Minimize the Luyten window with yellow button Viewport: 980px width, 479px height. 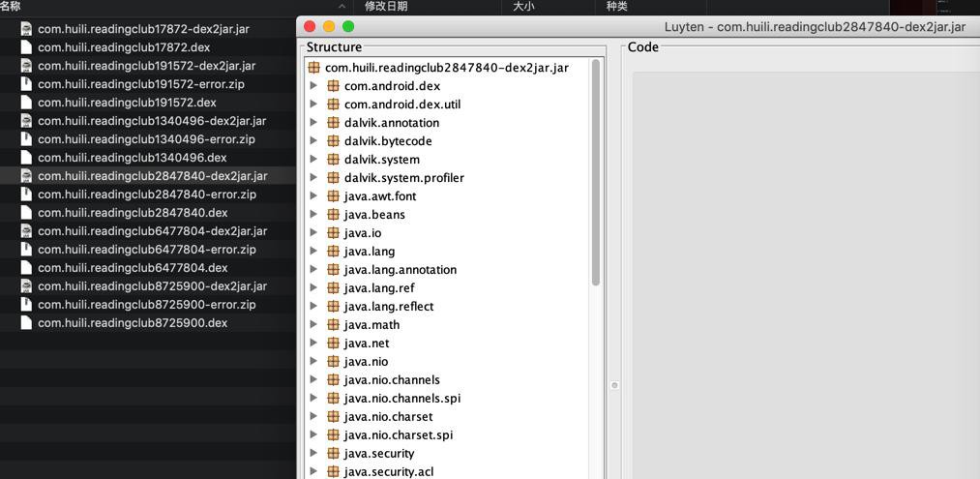[329, 26]
